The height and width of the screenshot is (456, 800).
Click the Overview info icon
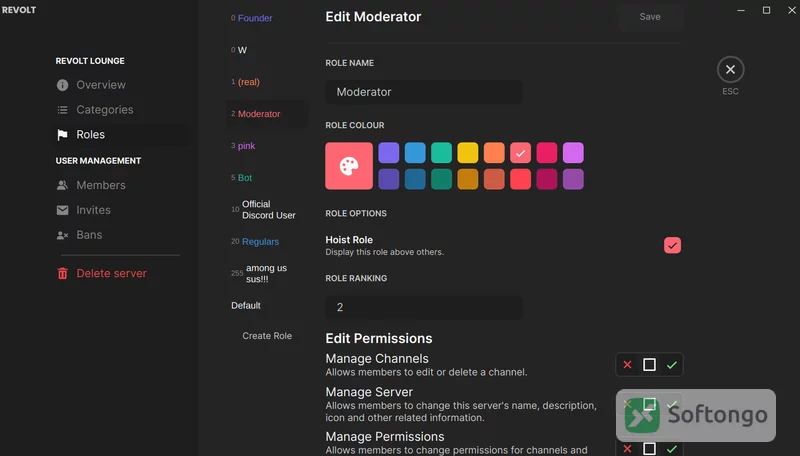pos(62,85)
